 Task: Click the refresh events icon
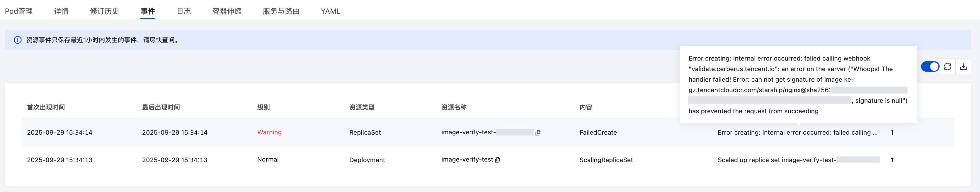(x=947, y=66)
